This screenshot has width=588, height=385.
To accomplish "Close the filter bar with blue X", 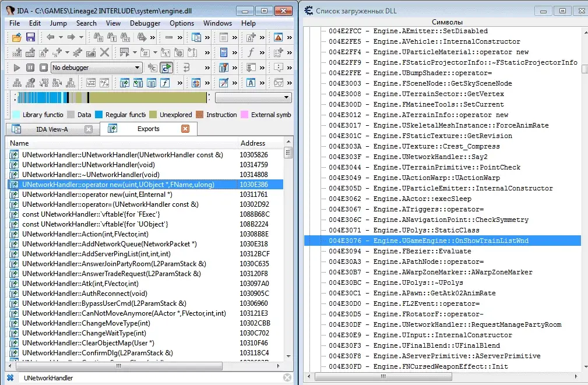I will pos(10,378).
